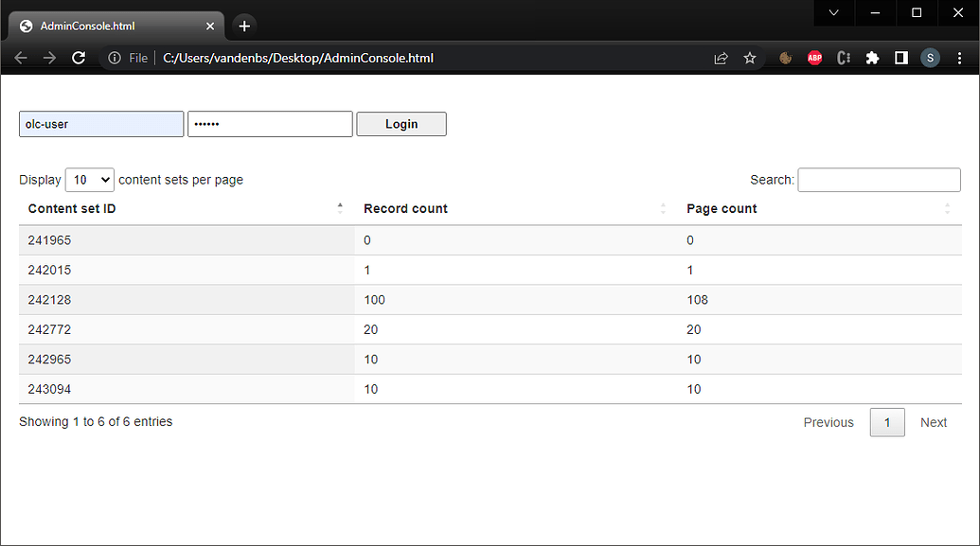Open the Adblock Plus extension
This screenshot has width=980, height=546.
click(814, 58)
